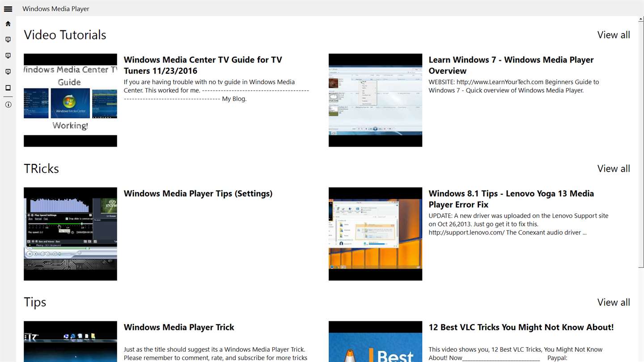Open Windows Media Player Trick title
The height and width of the screenshot is (362, 644).
click(x=179, y=327)
